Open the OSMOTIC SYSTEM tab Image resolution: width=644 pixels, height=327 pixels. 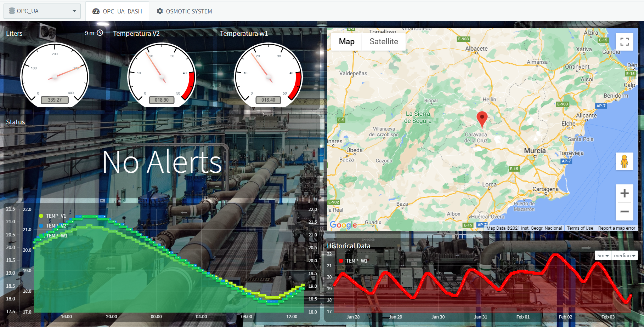184,11
